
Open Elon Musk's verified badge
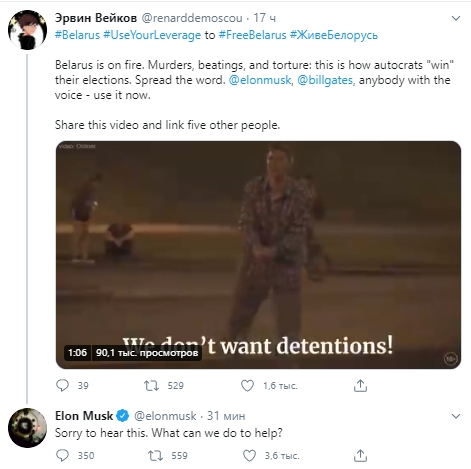(x=123, y=416)
